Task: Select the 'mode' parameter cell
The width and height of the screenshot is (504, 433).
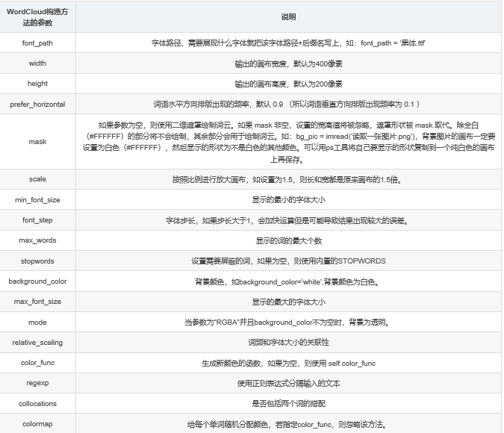Action: (x=37, y=322)
